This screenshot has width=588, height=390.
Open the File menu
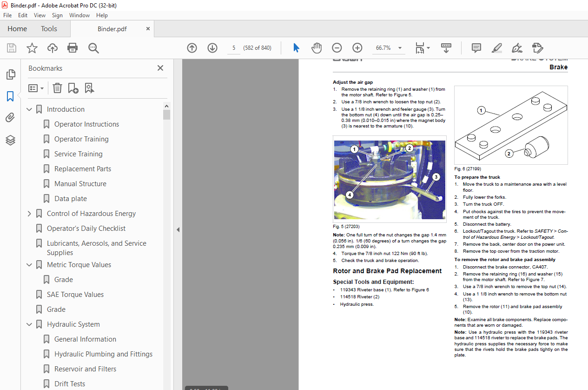[7, 15]
